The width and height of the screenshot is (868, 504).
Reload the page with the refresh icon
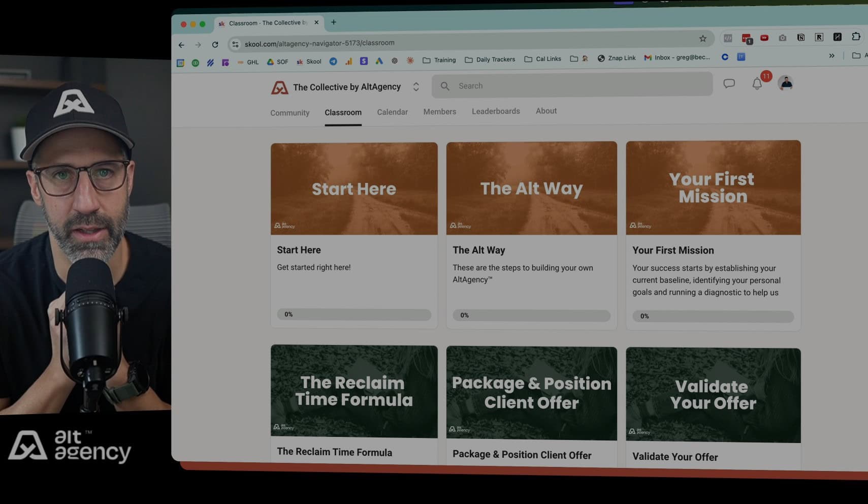coord(215,45)
